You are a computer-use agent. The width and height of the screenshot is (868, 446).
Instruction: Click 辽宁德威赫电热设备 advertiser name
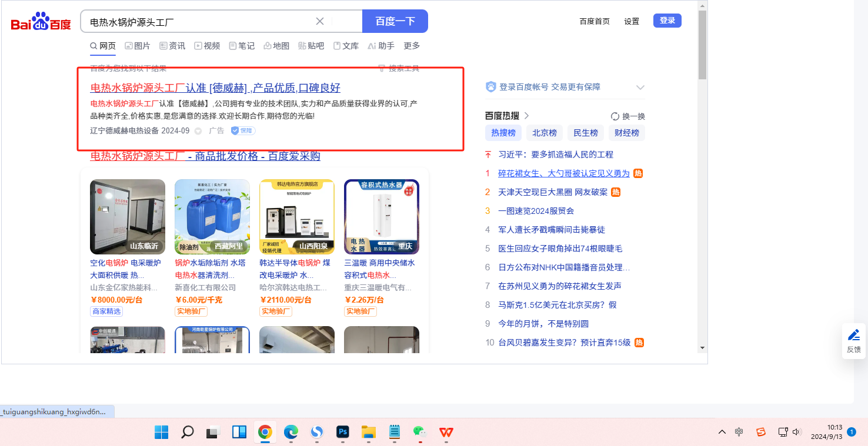124,130
